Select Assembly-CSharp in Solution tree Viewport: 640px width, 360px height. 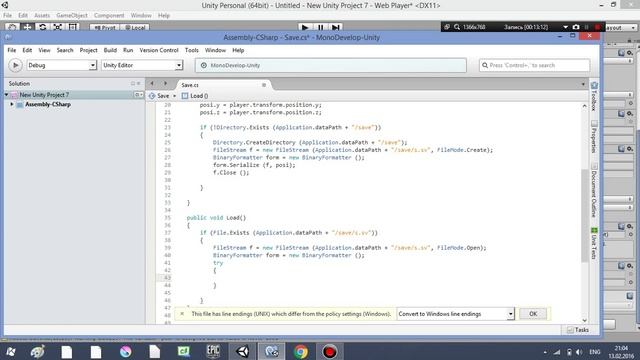click(x=48, y=104)
